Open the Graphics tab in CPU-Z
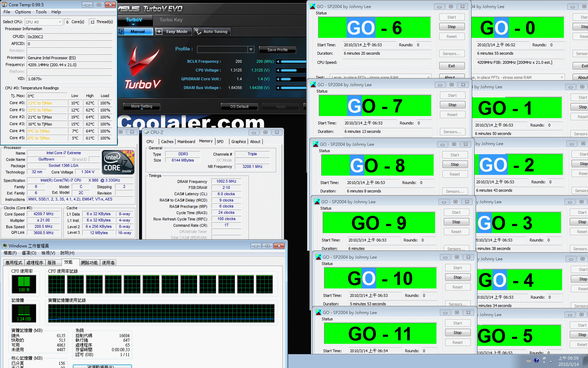Screen dimensions: 588x368 click(x=239, y=142)
